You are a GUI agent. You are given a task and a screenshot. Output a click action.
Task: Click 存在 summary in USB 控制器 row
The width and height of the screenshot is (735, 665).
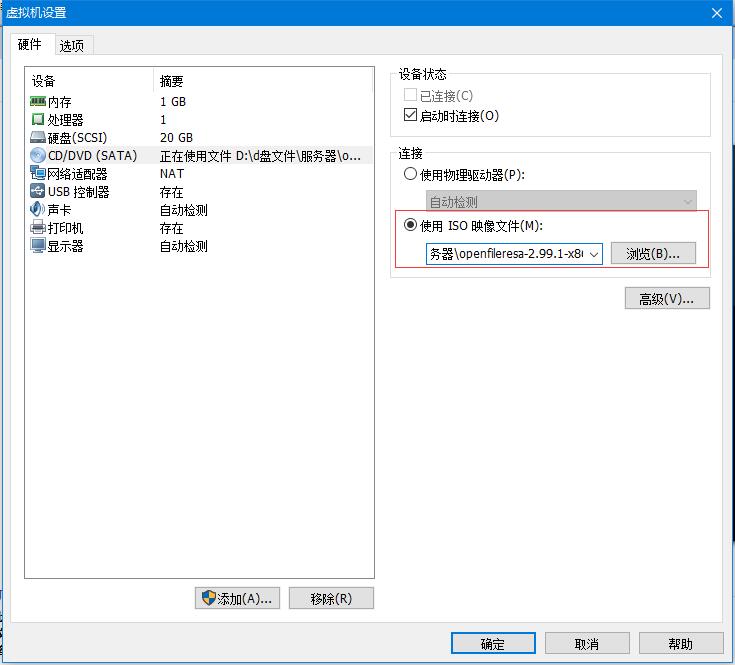[x=171, y=192]
